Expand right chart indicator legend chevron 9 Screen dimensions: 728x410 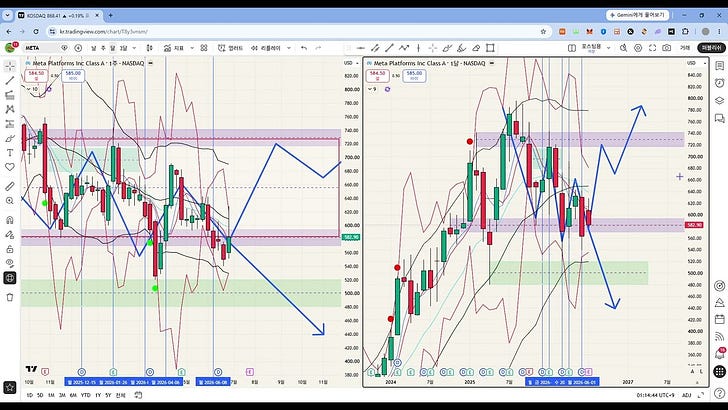(x=372, y=89)
